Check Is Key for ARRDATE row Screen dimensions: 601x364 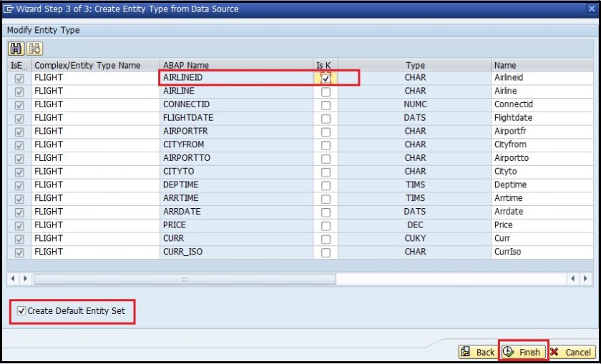coord(326,212)
